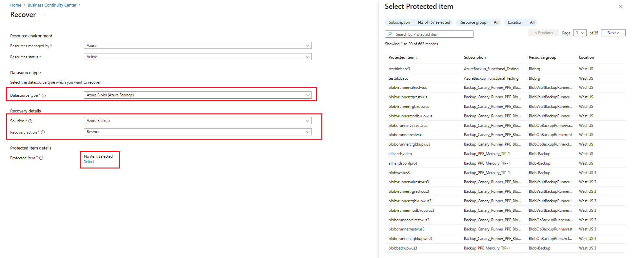
Task: Navigate to the Business Continuity Center breadcrumb
Action: click(x=52, y=5)
